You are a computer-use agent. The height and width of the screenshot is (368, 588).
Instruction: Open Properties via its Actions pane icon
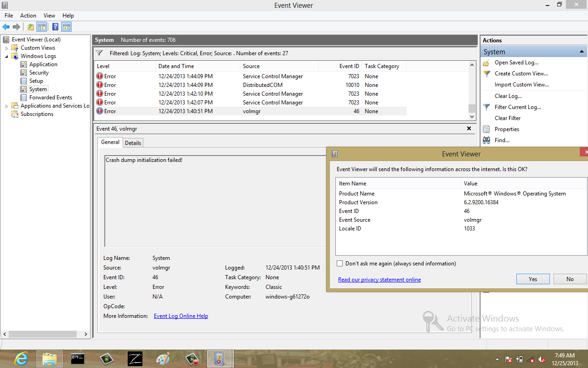click(x=486, y=129)
